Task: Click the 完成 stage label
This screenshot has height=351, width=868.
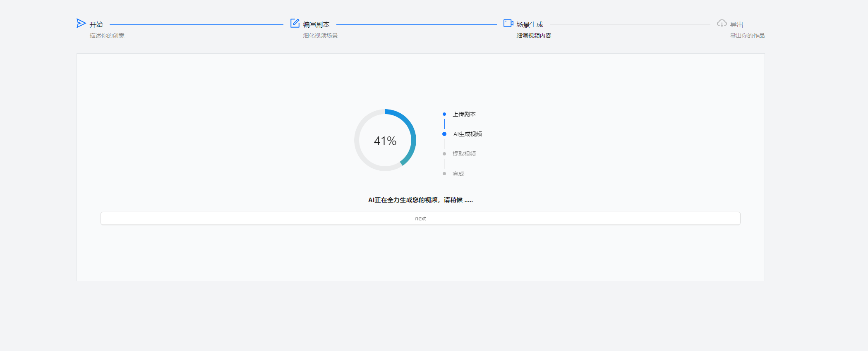Action: 458,174
